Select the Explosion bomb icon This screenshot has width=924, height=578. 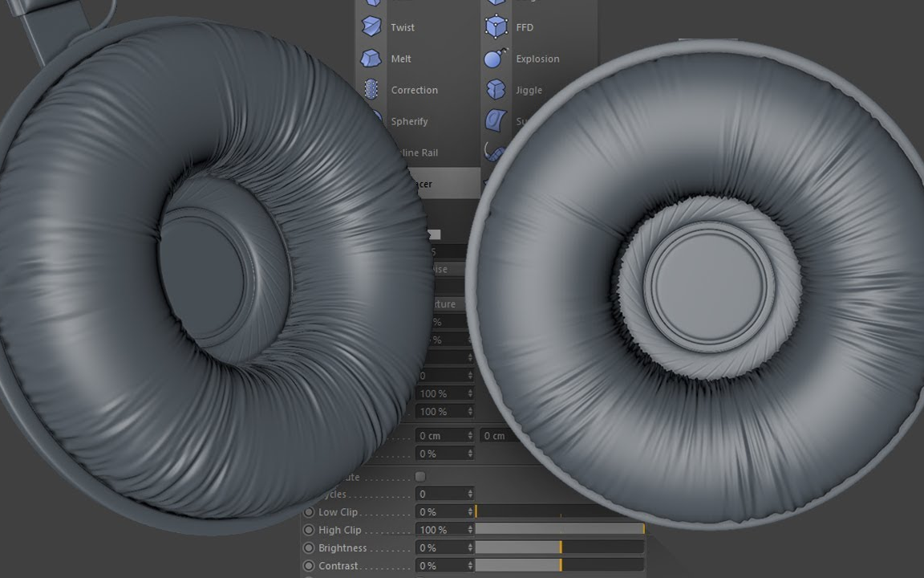[x=496, y=58]
